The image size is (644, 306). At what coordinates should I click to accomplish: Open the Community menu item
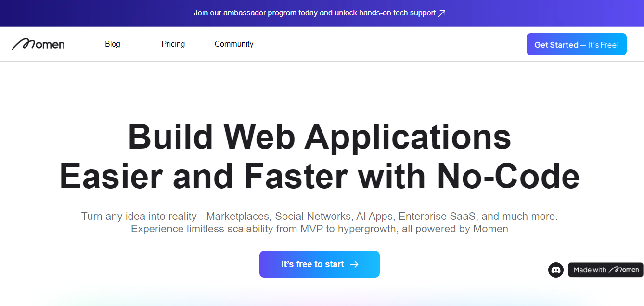234,44
